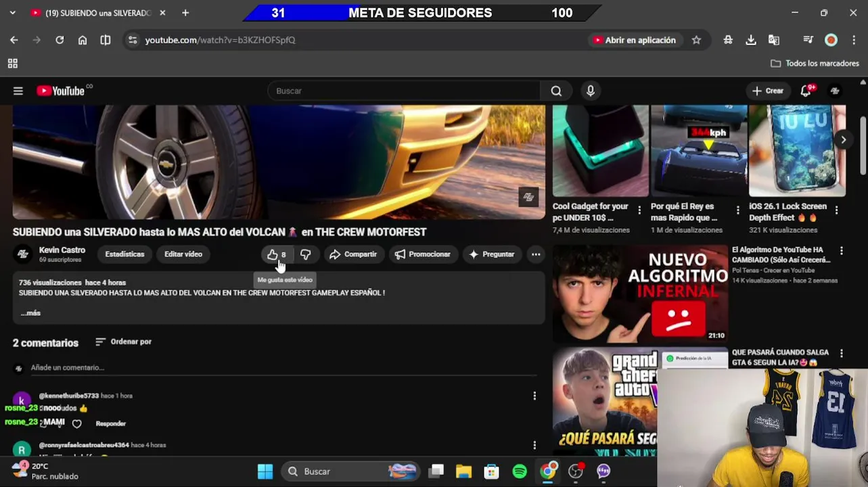Open options for Cool Gadget short
Screen dimensions: 868x487
coord(639,210)
